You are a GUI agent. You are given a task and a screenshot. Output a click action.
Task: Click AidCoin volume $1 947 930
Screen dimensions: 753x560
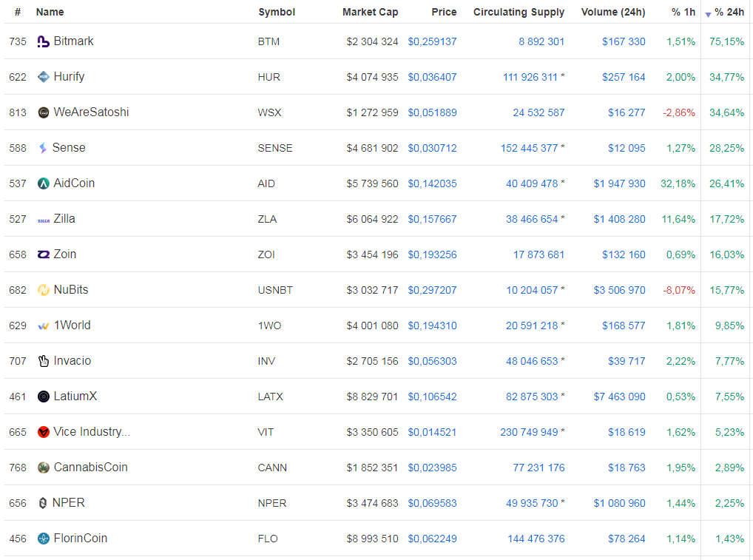pyautogui.click(x=620, y=184)
